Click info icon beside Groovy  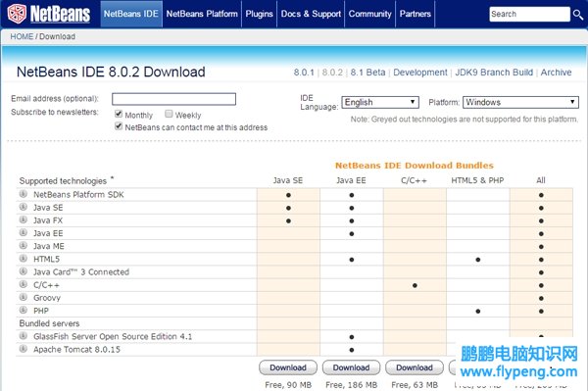point(24,297)
